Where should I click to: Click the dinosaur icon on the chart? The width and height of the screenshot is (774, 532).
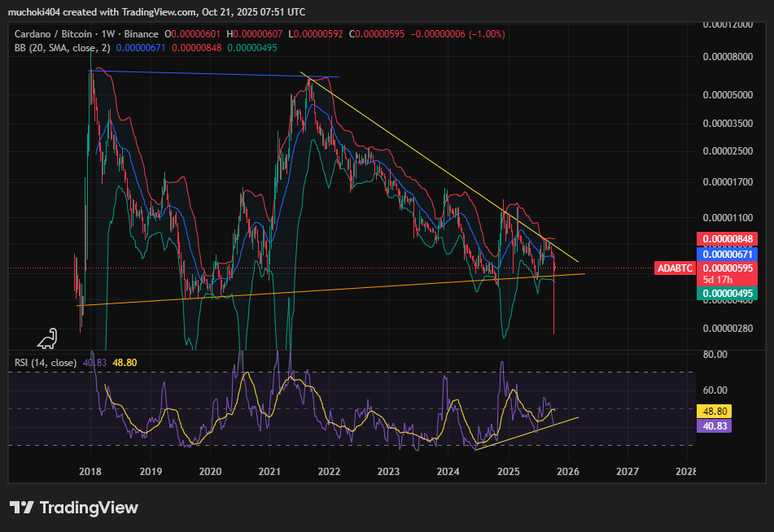(48, 339)
